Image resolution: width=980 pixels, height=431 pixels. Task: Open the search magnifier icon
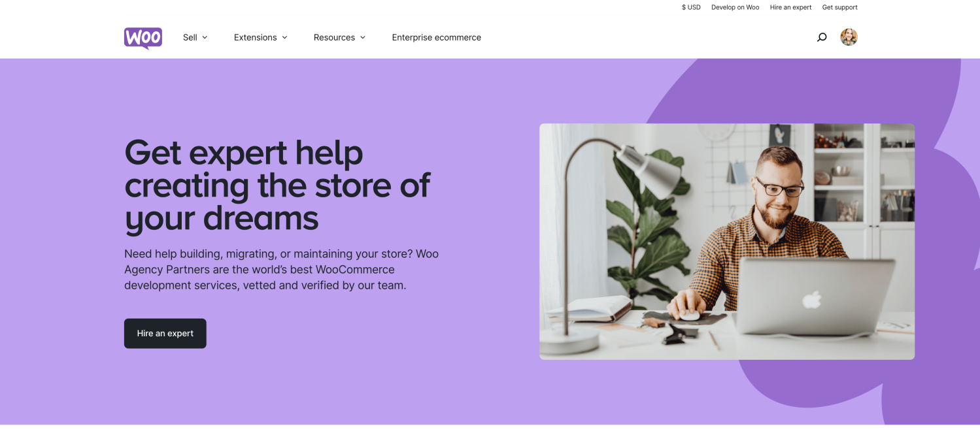coord(822,37)
